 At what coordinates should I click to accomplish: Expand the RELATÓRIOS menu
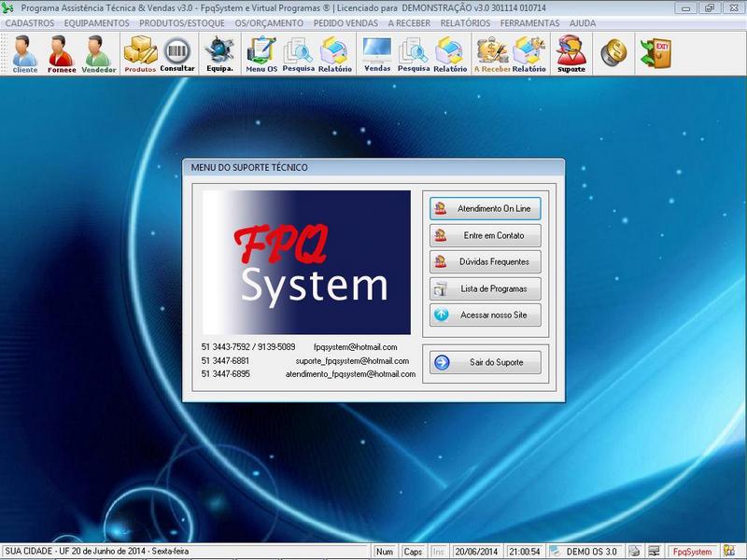click(x=466, y=23)
